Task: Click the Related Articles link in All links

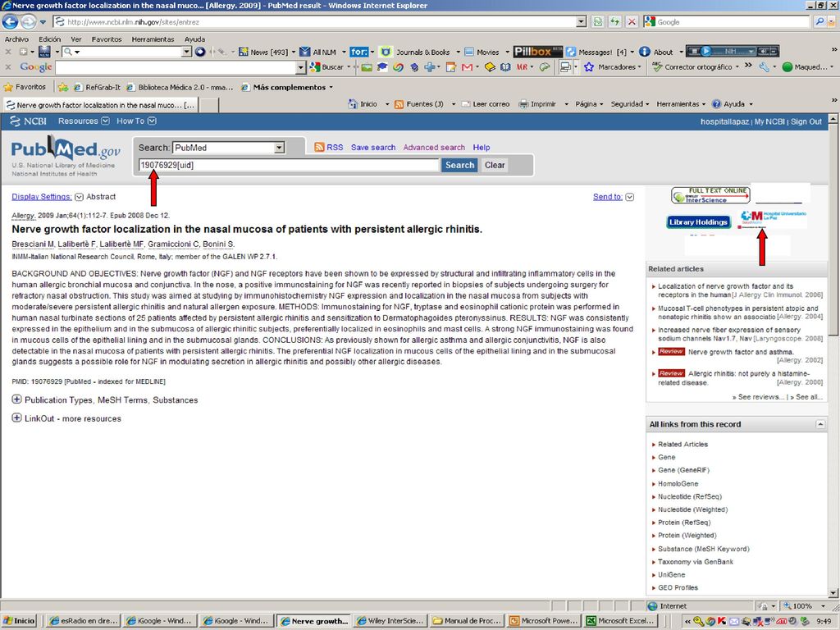Action: tap(683, 444)
